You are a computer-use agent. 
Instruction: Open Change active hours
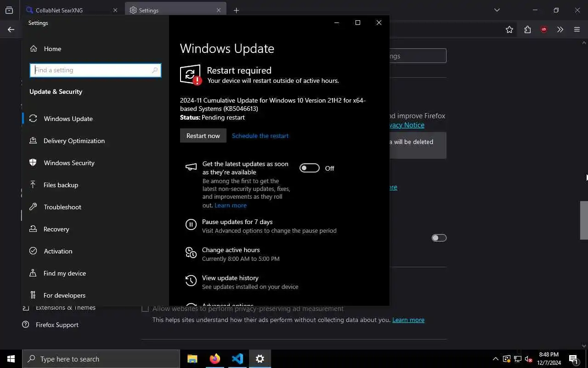(x=231, y=250)
